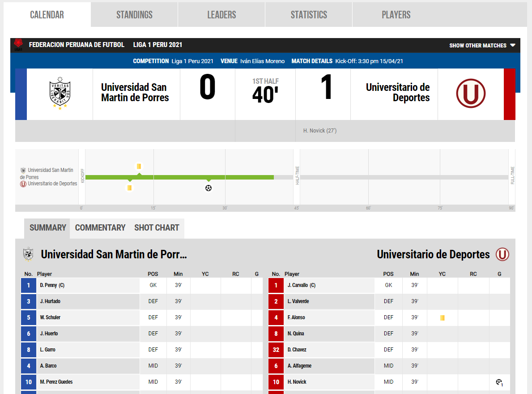This screenshot has width=532, height=394.
Task: Click the home team score 0
Action: [x=207, y=87]
